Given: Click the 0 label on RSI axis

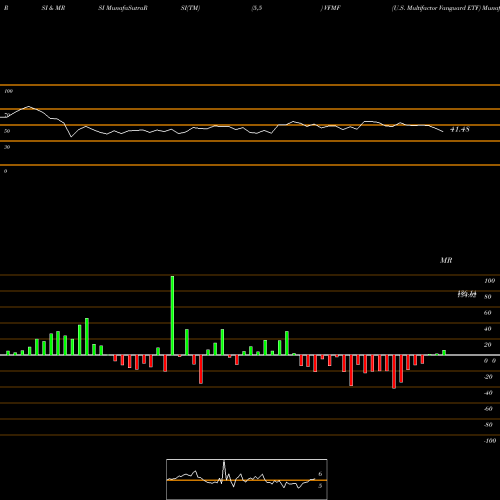Looking at the screenshot, I should point(5,171).
